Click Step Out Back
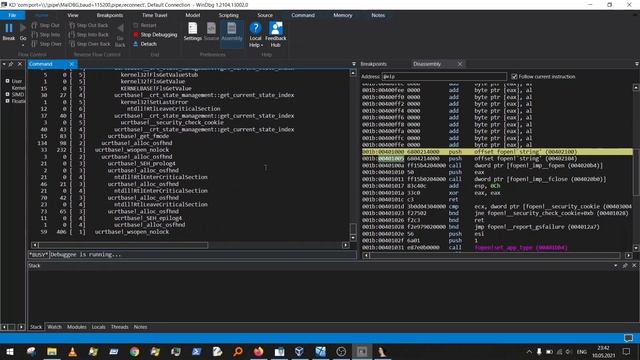640x360 pixels. [x=89, y=25]
